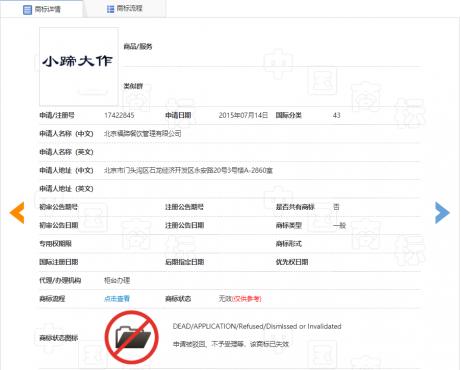Click the applicant address in 北京市门头沟区
This screenshot has width=461, height=370.
pos(188,170)
